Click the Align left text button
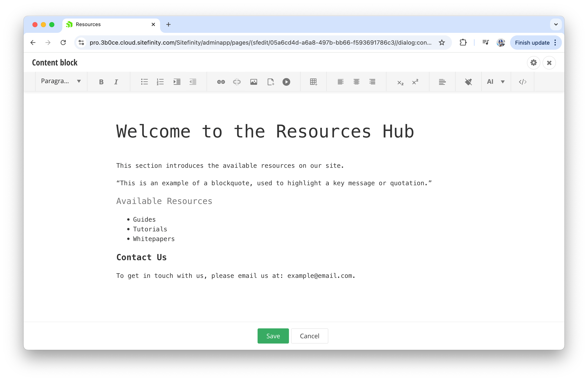 tap(341, 82)
